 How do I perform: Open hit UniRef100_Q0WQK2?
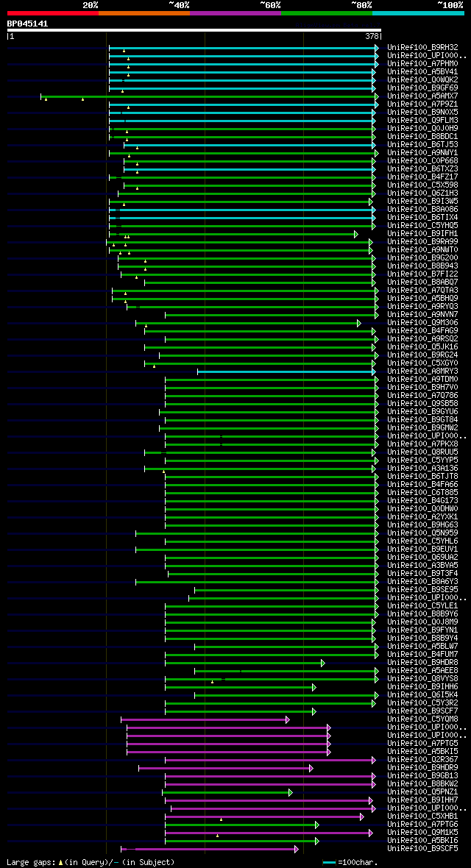click(x=422, y=79)
